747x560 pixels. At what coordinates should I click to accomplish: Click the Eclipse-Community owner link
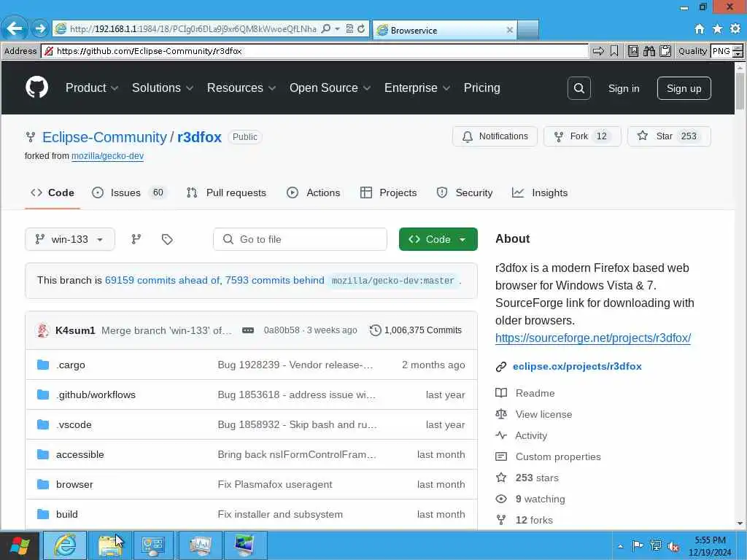coord(104,137)
